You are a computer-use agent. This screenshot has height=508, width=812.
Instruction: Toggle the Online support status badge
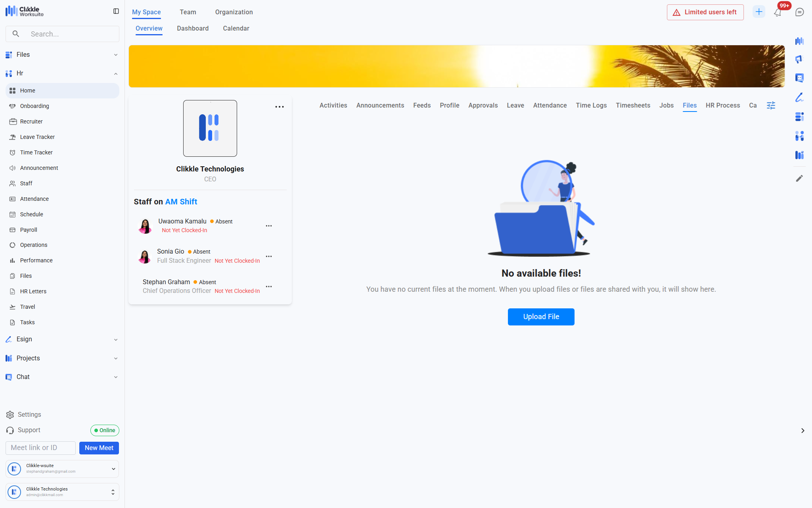point(105,430)
